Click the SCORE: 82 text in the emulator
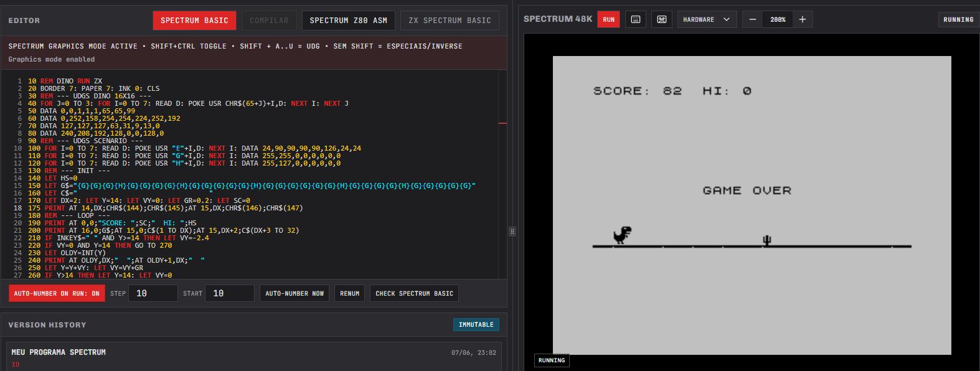 638,91
